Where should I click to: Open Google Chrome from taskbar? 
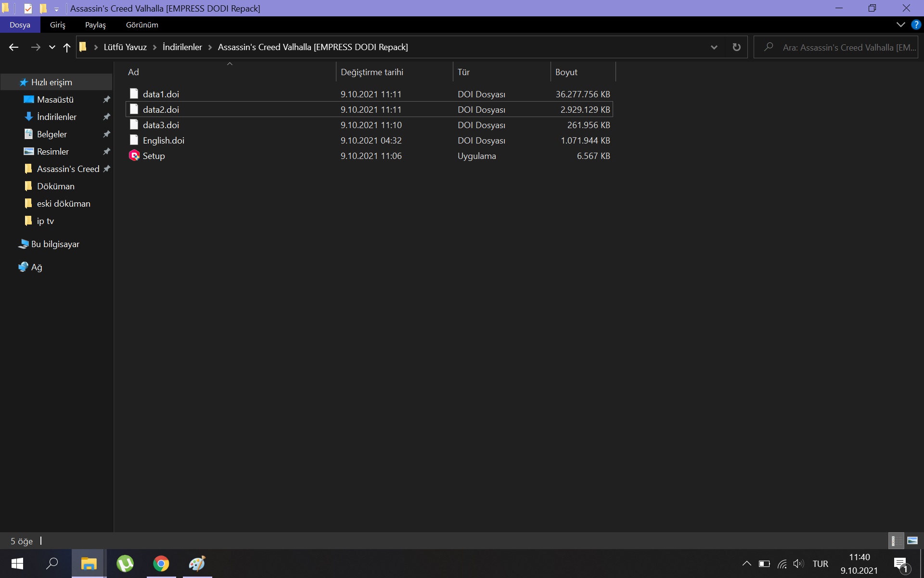161,564
